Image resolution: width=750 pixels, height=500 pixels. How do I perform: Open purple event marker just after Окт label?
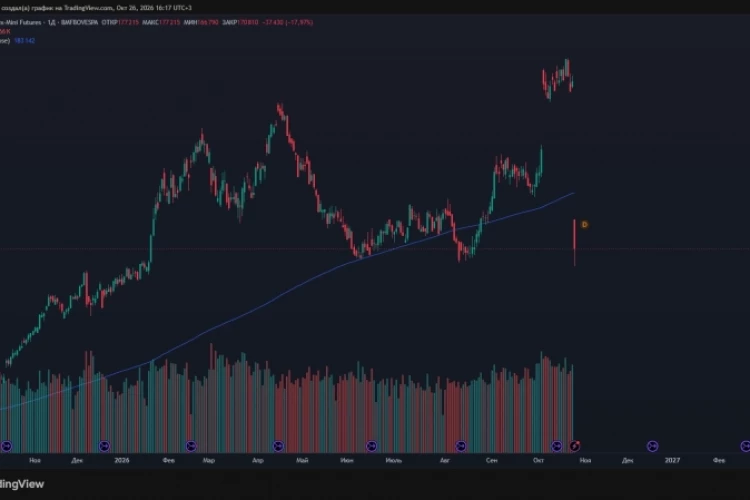click(556, 446)
